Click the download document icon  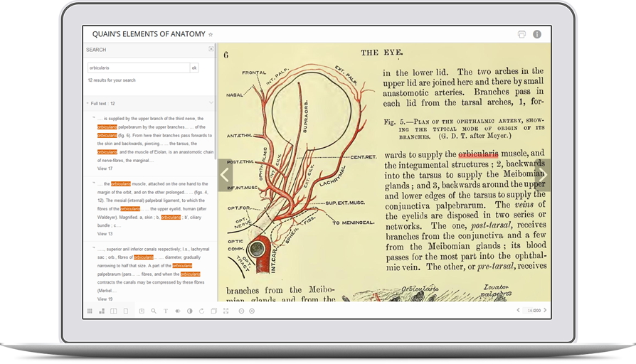142,311
